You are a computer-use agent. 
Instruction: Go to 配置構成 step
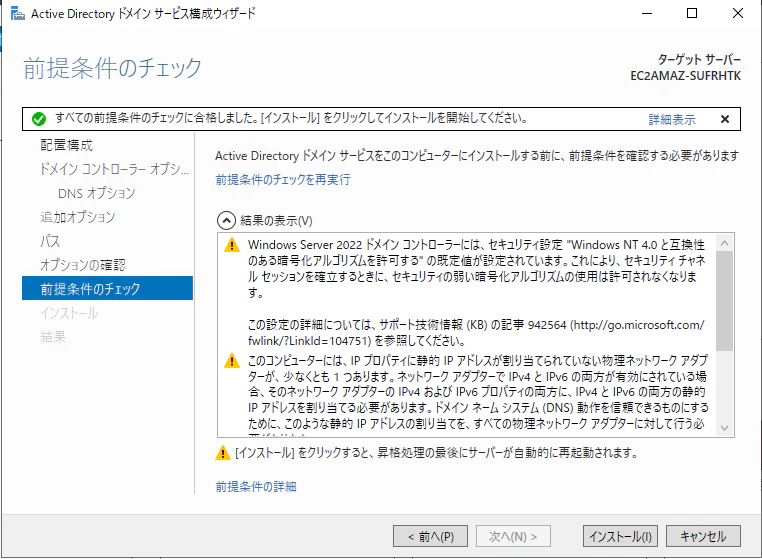coord(67,145)
